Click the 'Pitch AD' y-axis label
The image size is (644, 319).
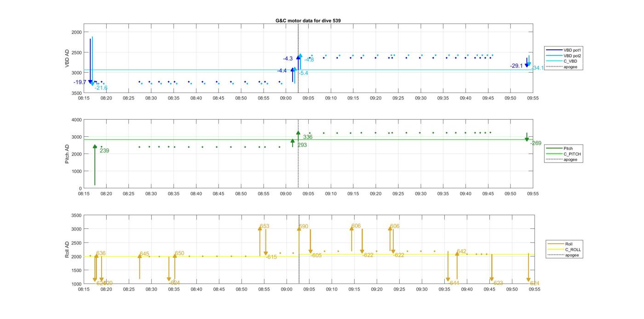click(67, 154)
